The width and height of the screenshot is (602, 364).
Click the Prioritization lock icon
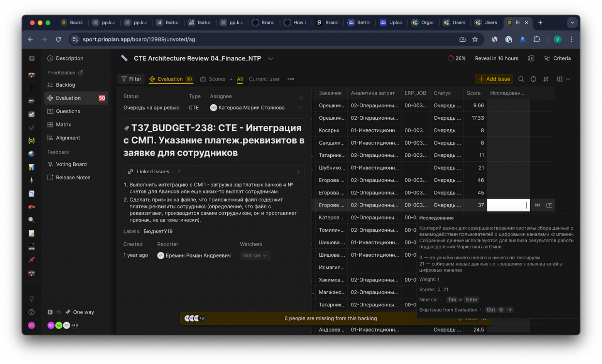click(x=81, y=73)
